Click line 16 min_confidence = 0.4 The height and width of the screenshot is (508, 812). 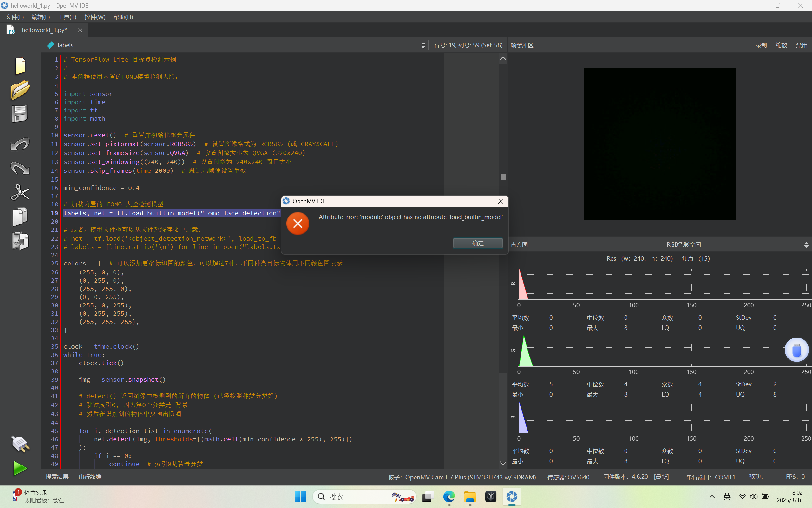point(101,187)
